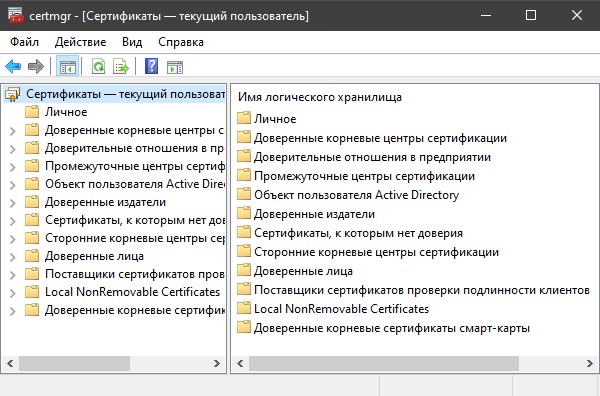Select Сторонние корневые центры сертификации in list
The width and height of the screenshot is (600, 396).
[x=376, y=252]
